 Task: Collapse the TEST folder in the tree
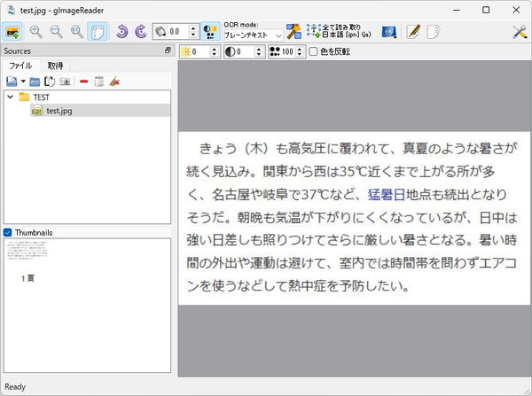[11, 97]
